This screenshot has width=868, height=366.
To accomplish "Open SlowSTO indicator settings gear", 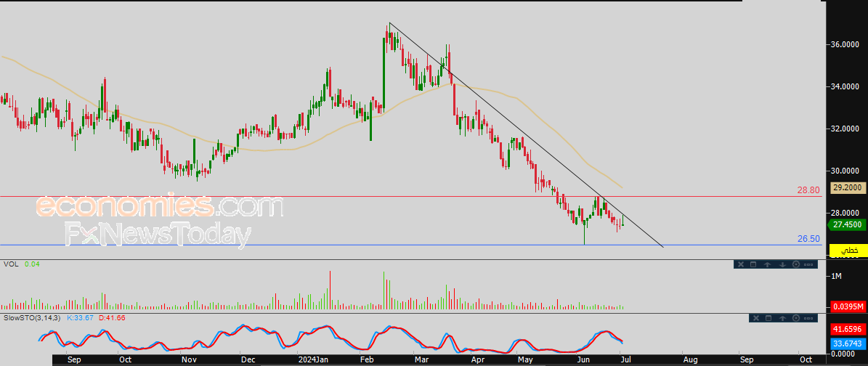I will (x=796, y=318).
